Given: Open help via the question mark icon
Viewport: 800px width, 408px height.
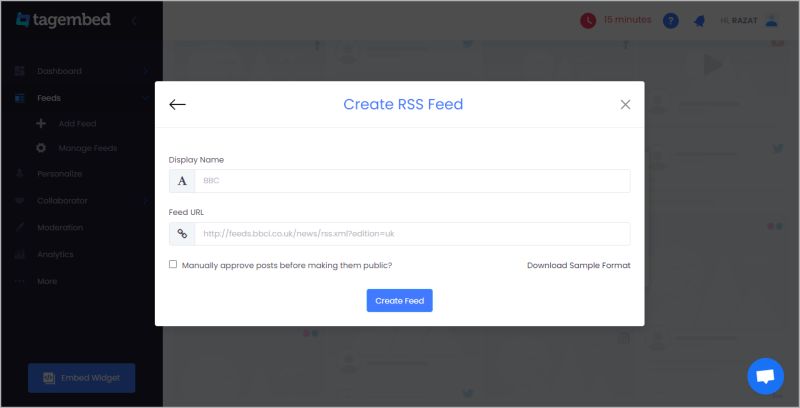Looking at the screenshot, I should (x=670, y=20).
